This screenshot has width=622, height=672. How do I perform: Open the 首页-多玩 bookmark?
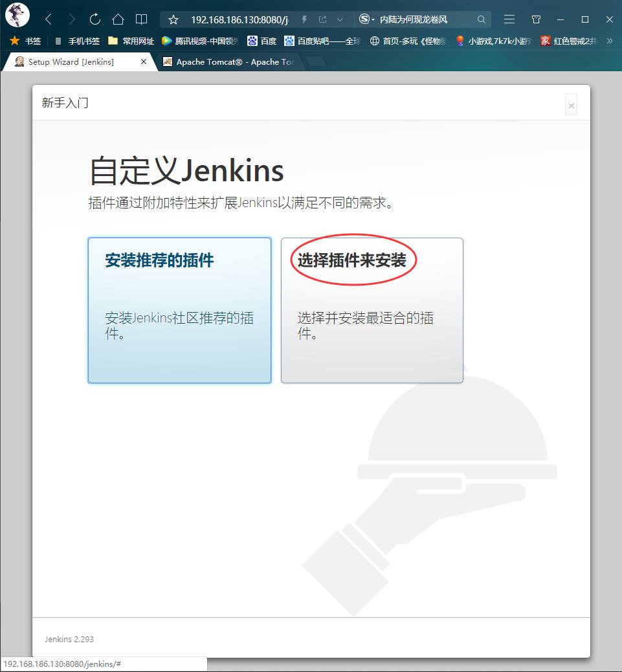[x=408, y=41]
